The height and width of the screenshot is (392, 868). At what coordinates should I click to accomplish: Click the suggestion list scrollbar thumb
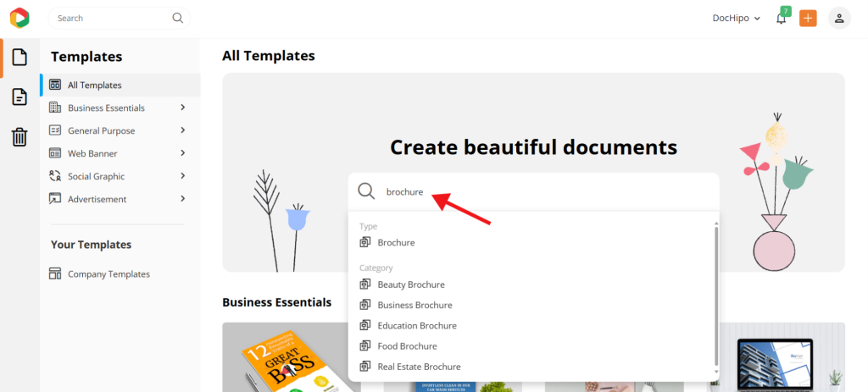coord(716,295)
